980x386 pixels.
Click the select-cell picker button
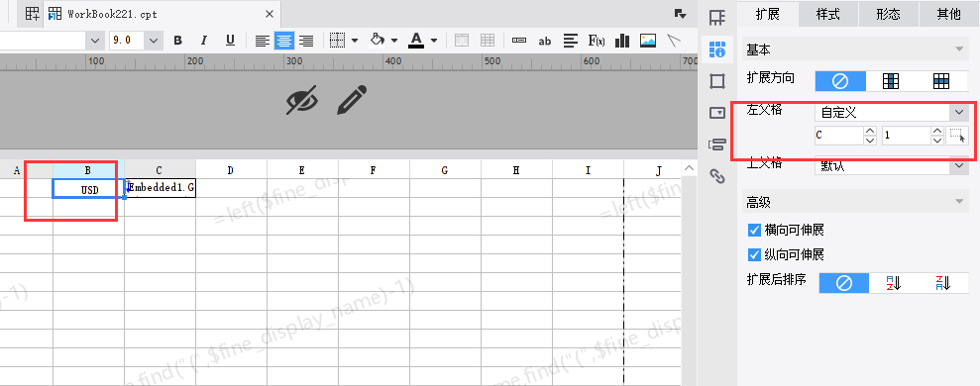tap(957, 135)
